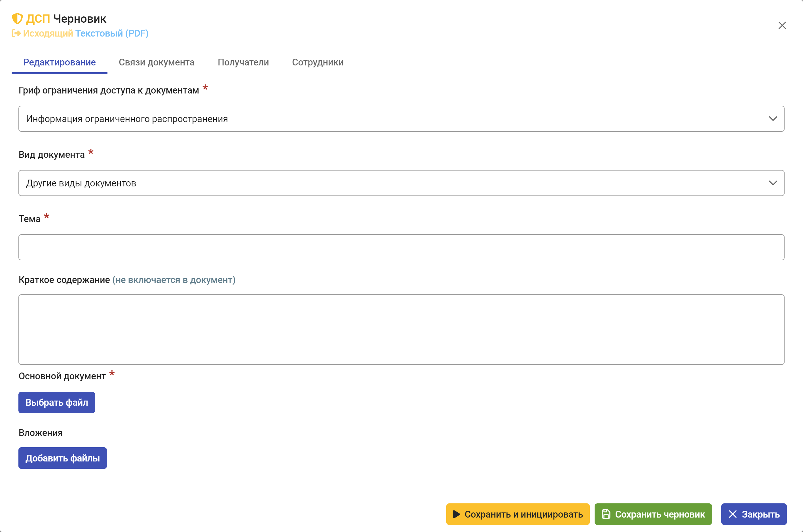Click the Основной документ label
Screen dimensions: 803x532
coord(62,376)
